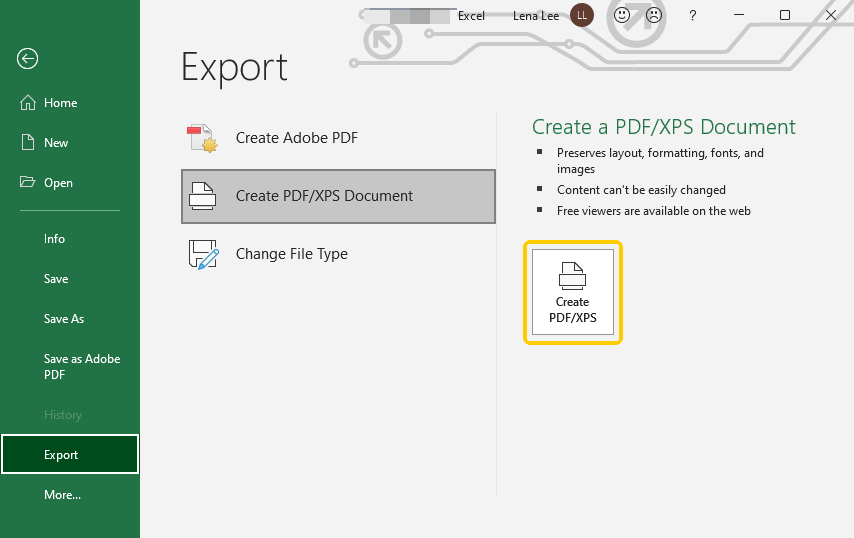Click the Create PDF/XPS button
The width and height of the screenshot is (854, 538).
point(573,292)
